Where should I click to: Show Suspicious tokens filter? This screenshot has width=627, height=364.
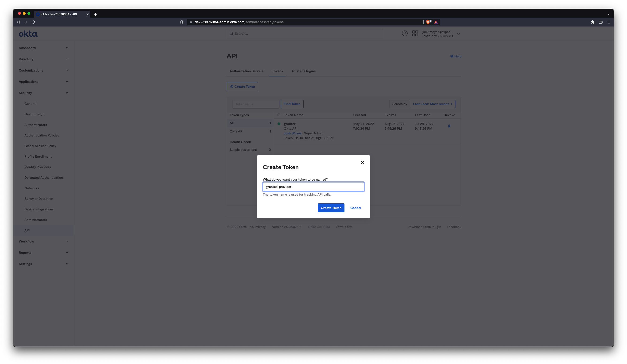pos(250,150)
